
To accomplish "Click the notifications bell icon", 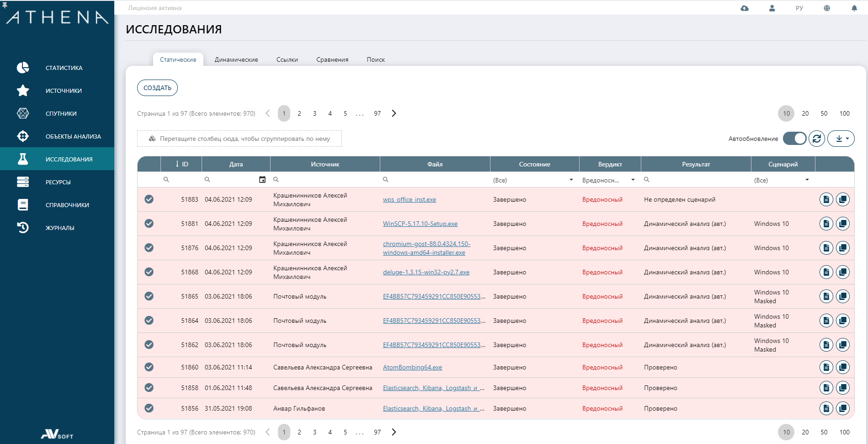I will [854, 8].
